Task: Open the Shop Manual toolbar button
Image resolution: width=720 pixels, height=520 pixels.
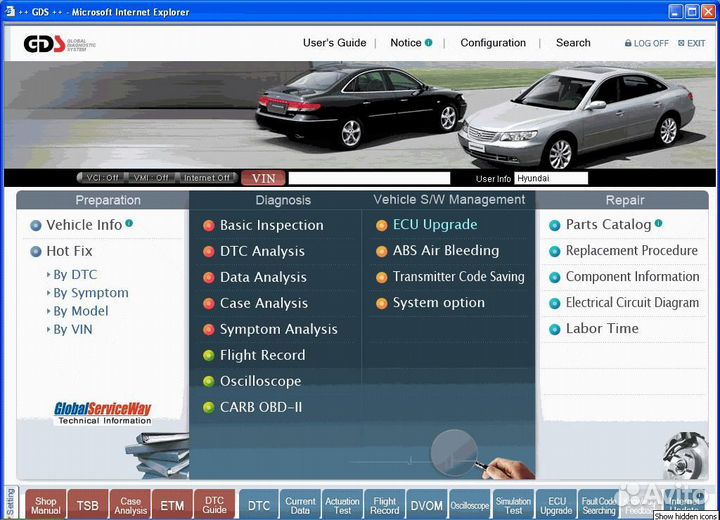Action: 45,506
